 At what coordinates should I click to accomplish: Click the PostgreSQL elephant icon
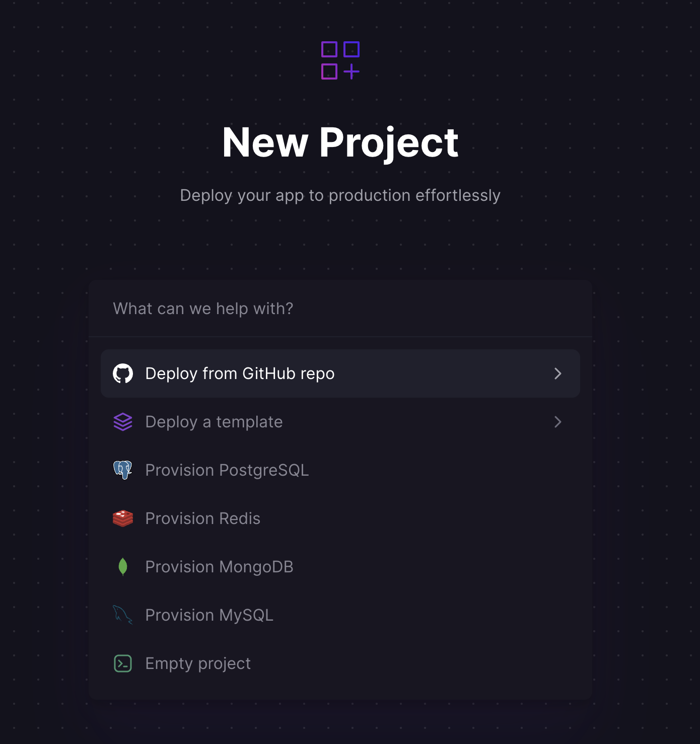pyautogui.click(x=123, y=470)
